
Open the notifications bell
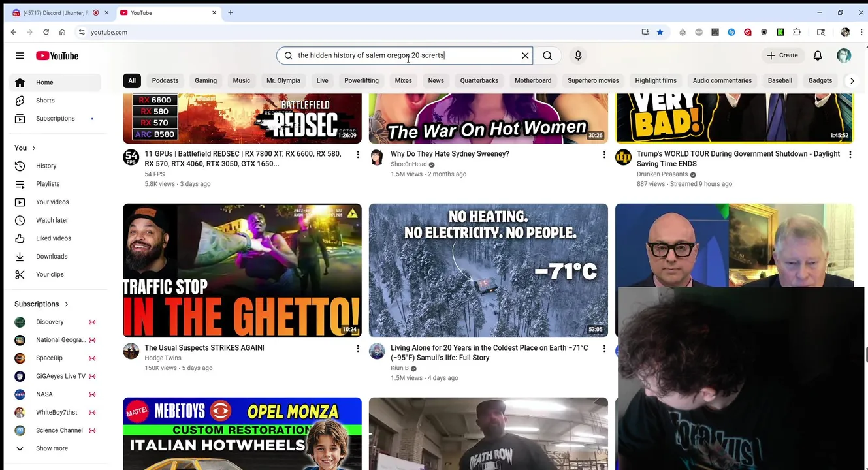pos(818,55)
